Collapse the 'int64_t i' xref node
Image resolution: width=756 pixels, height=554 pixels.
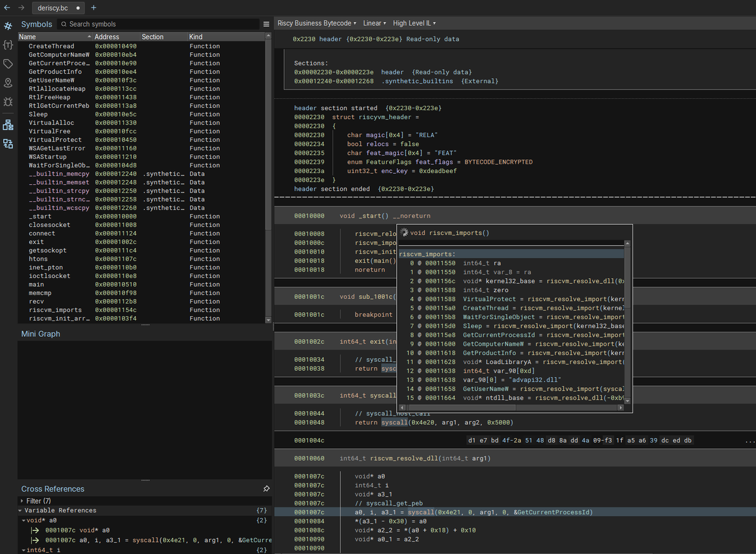coord(23,550)
